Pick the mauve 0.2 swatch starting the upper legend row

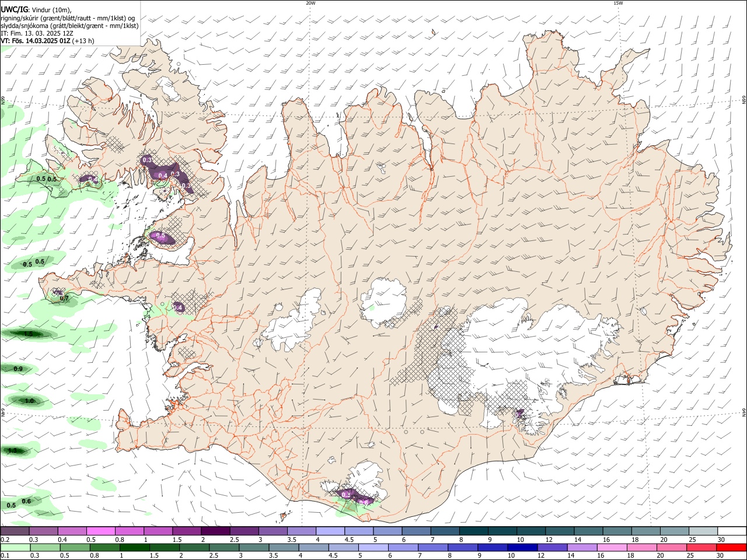point(14,531)
